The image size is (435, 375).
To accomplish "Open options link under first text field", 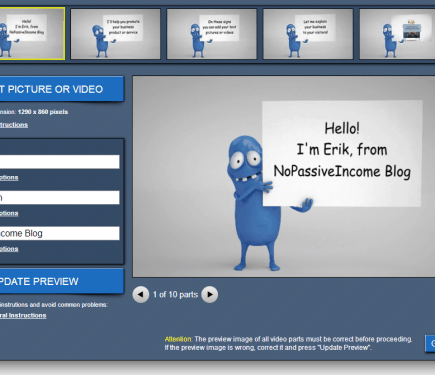I will (x=9, y=177).
